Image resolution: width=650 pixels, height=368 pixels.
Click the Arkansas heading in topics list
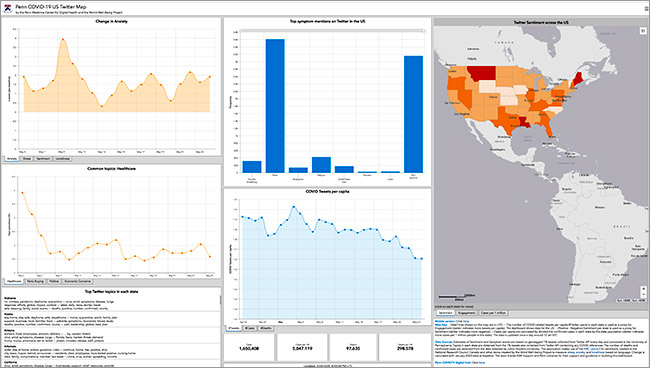pos(10,346)
